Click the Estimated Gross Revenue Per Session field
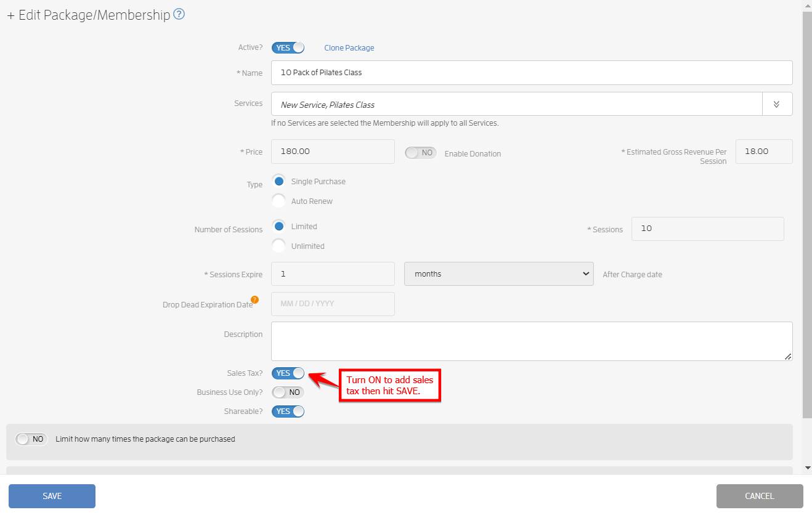 coord(764,152)
